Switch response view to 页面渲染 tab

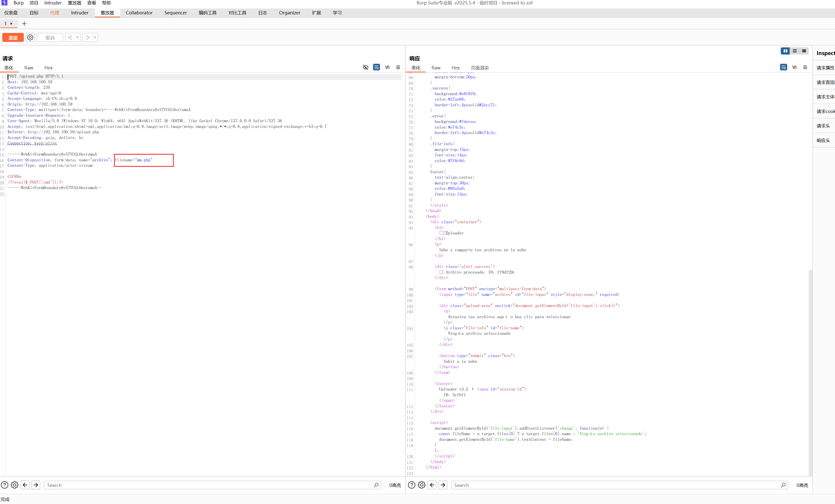click(480, 68)
